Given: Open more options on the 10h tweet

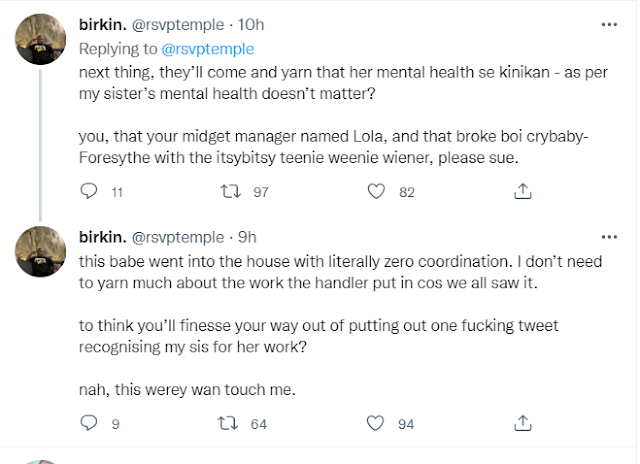Looking at the screenshot, I should point(608,23).
